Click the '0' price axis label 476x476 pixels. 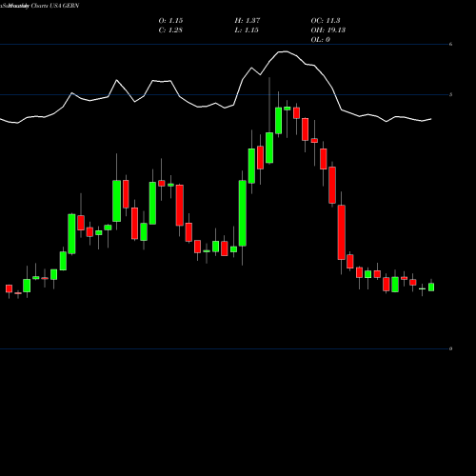click(x=450, y=348)
